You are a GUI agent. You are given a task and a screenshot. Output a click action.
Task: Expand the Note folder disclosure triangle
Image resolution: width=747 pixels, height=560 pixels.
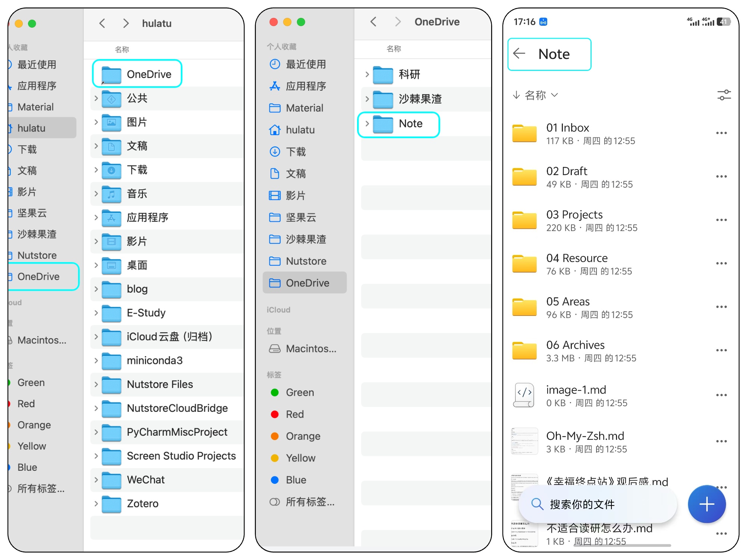click(x=367, y=124)
